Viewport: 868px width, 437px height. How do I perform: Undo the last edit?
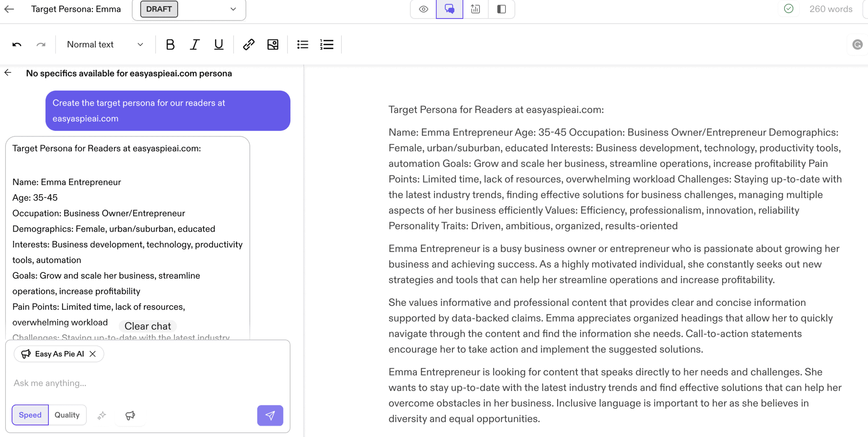[17, 44]
